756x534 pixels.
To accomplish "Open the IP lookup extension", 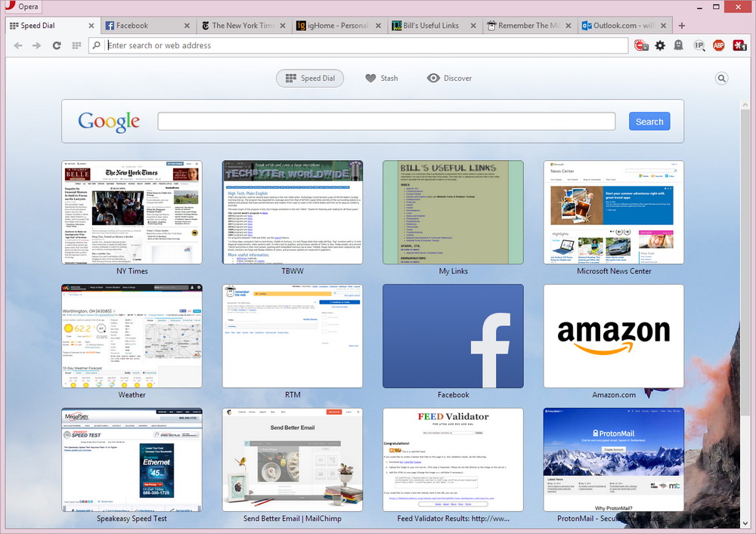I will [x=699, y=45].
